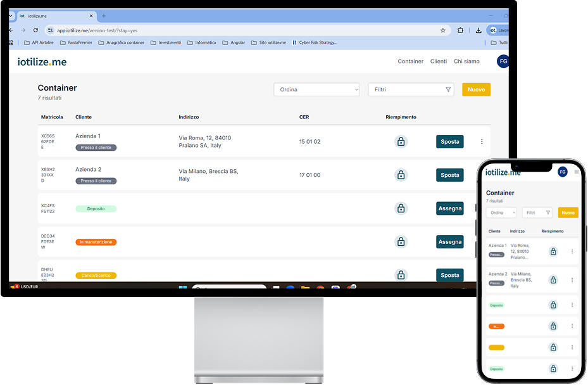Bookmark this page with the star icon
Viewport: 588px width, 389px height.
(443, 30)
